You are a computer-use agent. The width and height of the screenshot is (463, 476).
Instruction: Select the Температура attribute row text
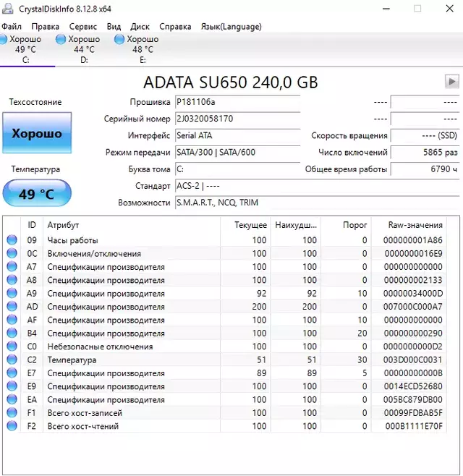[72, 360]
